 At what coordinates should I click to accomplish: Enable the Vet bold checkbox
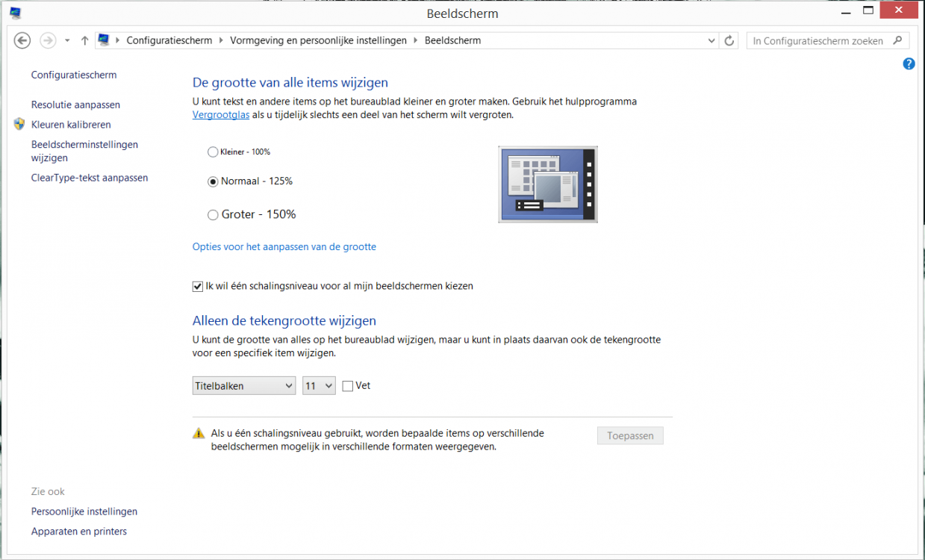[348, 386]
